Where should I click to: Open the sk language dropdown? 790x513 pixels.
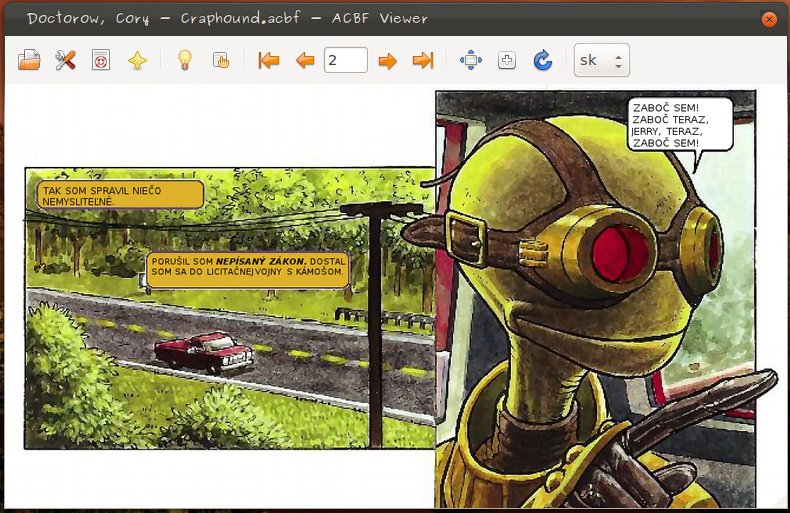602,60
